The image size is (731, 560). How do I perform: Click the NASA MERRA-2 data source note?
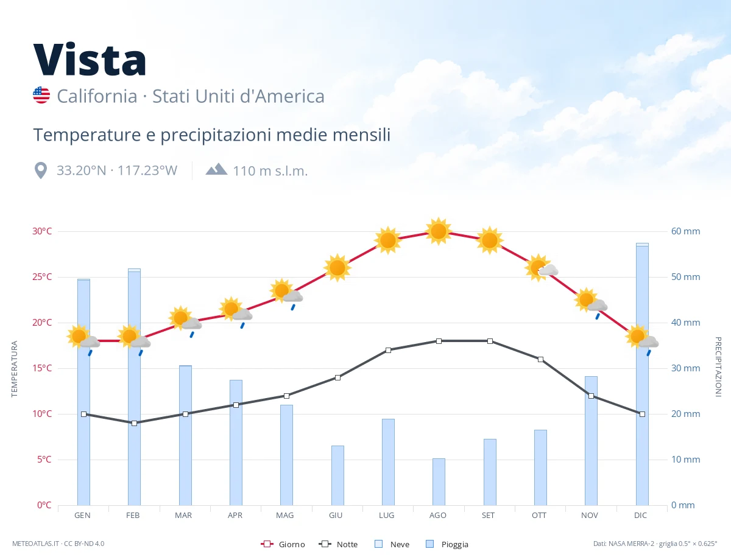point(655,544)
